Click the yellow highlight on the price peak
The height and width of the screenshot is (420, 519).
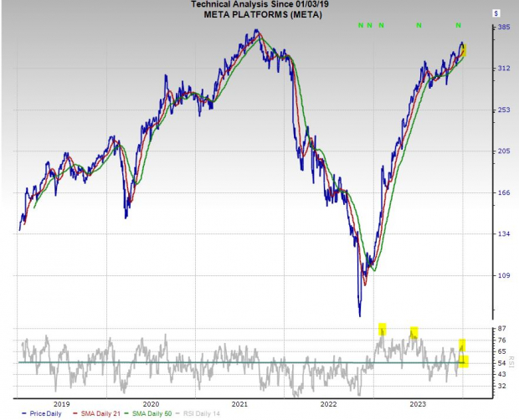[465, 51]
